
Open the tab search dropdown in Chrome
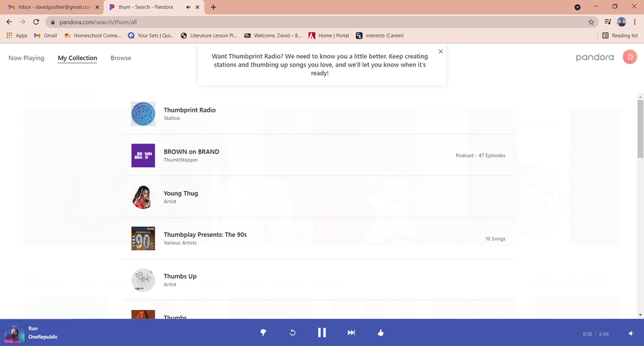coord(577,7)
